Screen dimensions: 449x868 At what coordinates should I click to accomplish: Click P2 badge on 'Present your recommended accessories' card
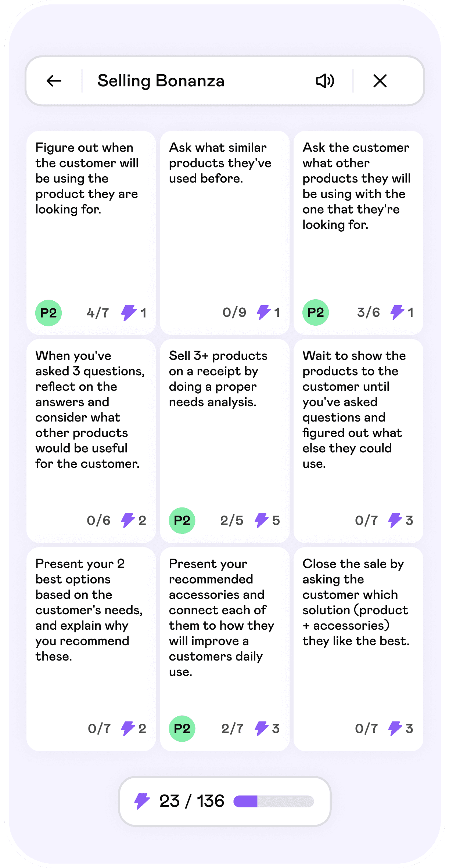[x=182, y=728]
